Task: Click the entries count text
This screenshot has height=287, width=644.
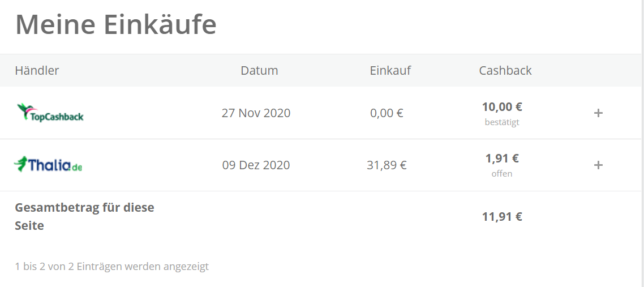Action: coord(112,266)
